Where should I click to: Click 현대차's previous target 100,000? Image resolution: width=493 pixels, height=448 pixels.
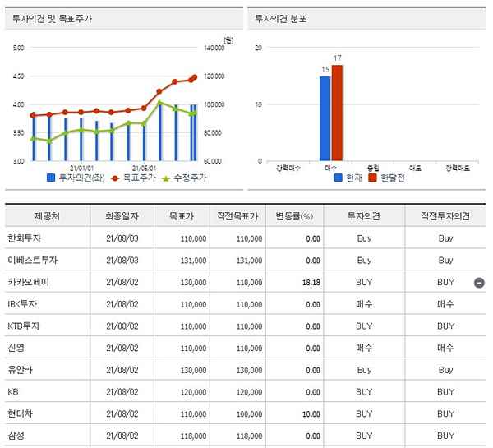click(x=249, y=414)
